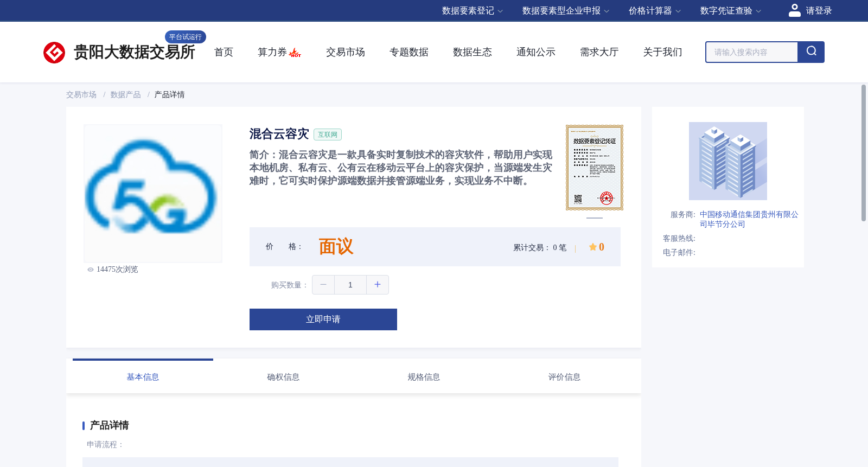Open the 算力券 menu item
This screenshot has width=868, height=467.
tap(272, 52)
